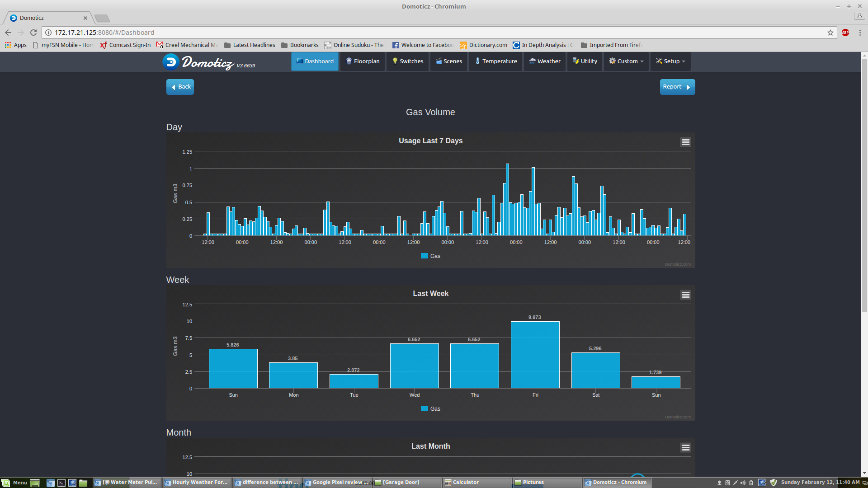This screenshot has height=488, width=868.
Task: Open the Bookmarks folder in the bookmarks bar
Action: (x=300, y=45)
